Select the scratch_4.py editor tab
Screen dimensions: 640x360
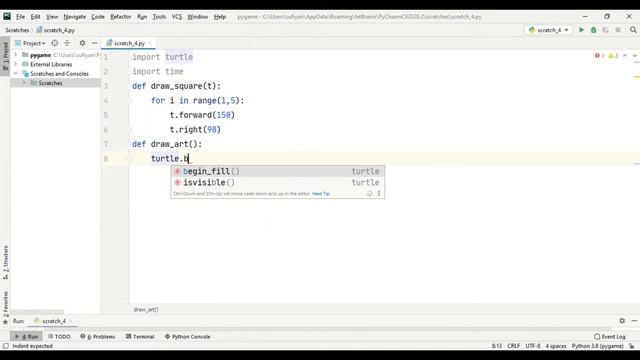[x=129, y=43]
